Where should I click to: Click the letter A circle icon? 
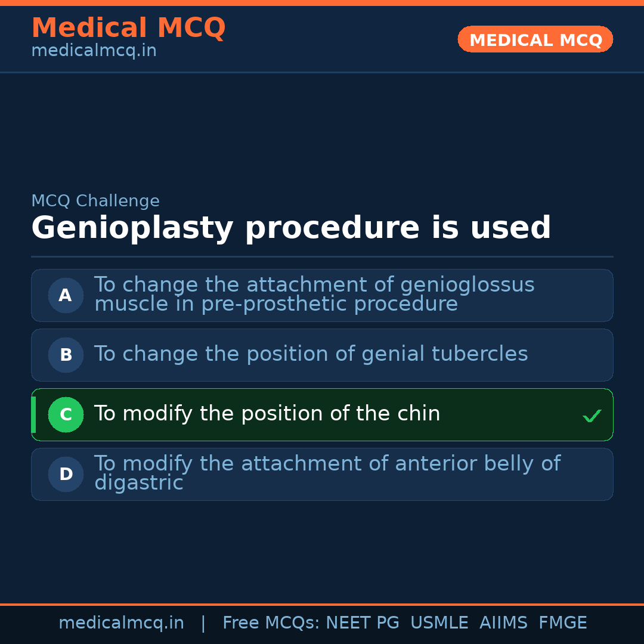[x=66, y=295]
